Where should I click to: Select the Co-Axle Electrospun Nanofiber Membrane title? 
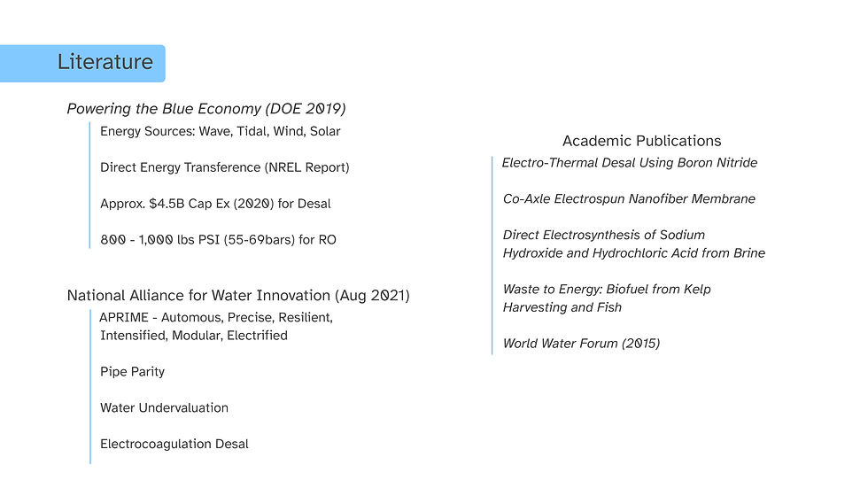(628, 199)
